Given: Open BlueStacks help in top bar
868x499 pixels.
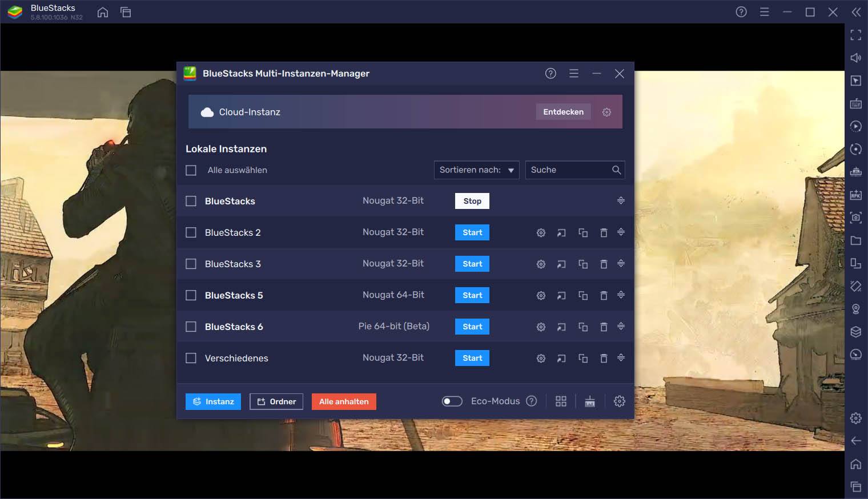Looking at the screenshot, I should [741, 12].
